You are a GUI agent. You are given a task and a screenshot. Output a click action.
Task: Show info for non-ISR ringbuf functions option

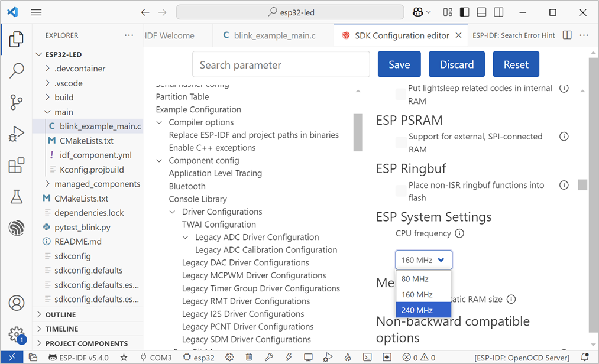coord(564,185)
